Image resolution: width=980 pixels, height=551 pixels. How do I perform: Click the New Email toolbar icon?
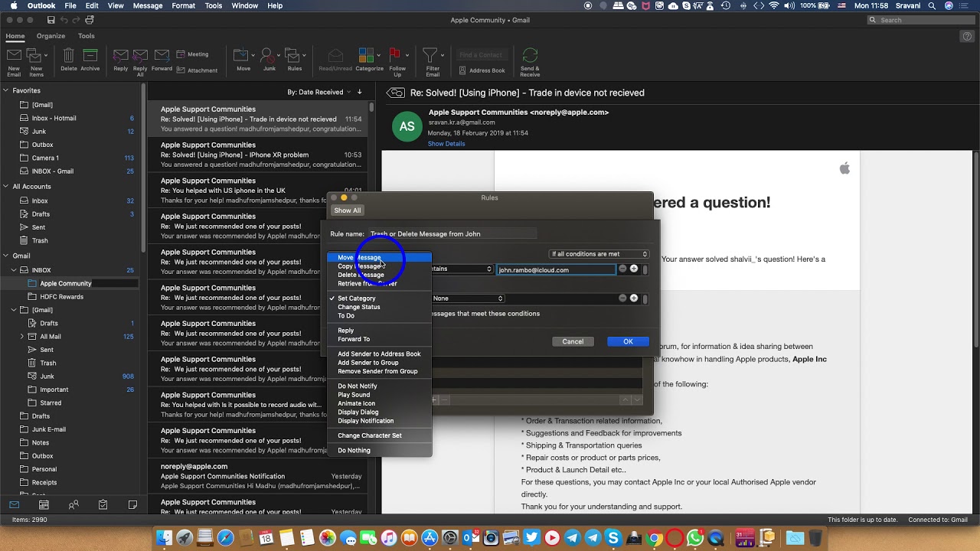14,56
